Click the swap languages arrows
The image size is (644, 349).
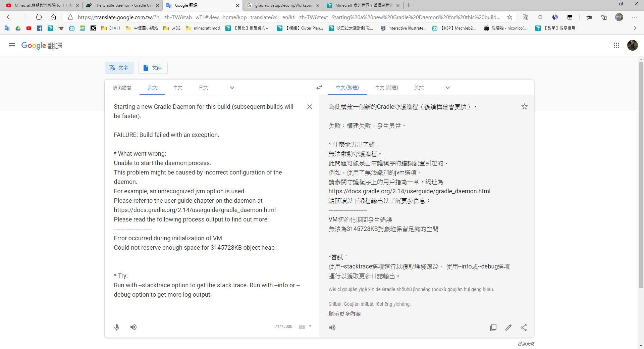[319, 87]
